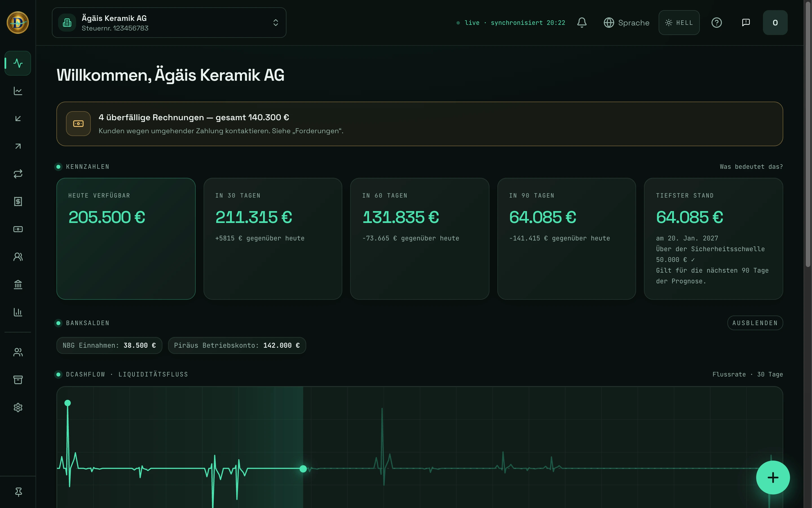Open the line chart forecast sidebar icon
812x508 pixels.
coord(18,91)
